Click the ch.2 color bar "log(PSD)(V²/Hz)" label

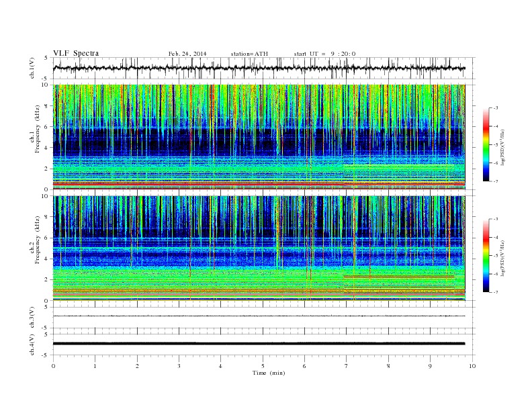(502, 258)
